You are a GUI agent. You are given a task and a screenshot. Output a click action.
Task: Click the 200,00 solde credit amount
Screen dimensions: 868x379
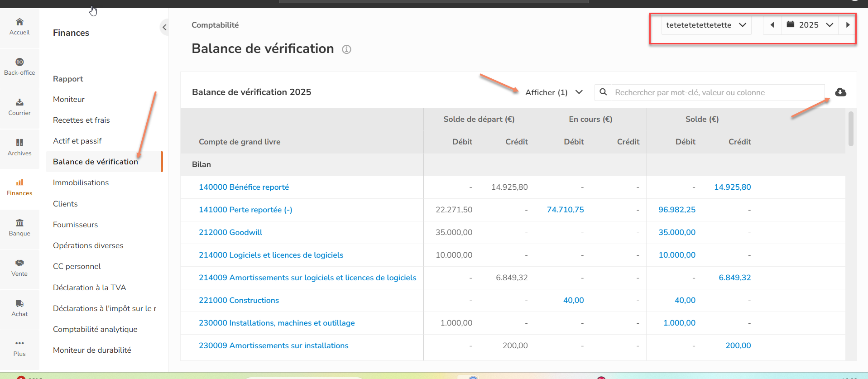point(739,345)
